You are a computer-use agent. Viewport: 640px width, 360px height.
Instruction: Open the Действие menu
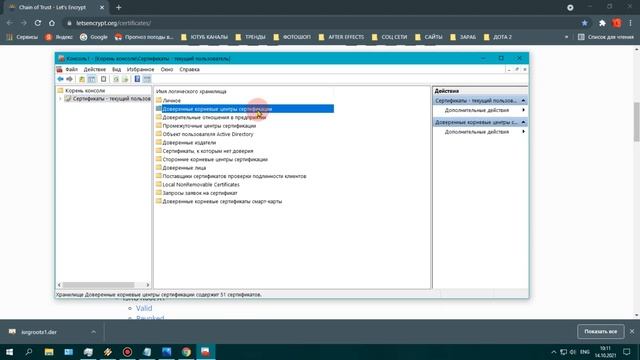tap(95, 70)
